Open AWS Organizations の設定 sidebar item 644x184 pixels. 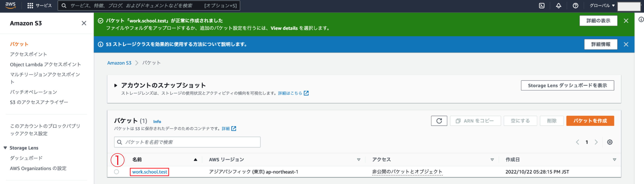(38, 168)
